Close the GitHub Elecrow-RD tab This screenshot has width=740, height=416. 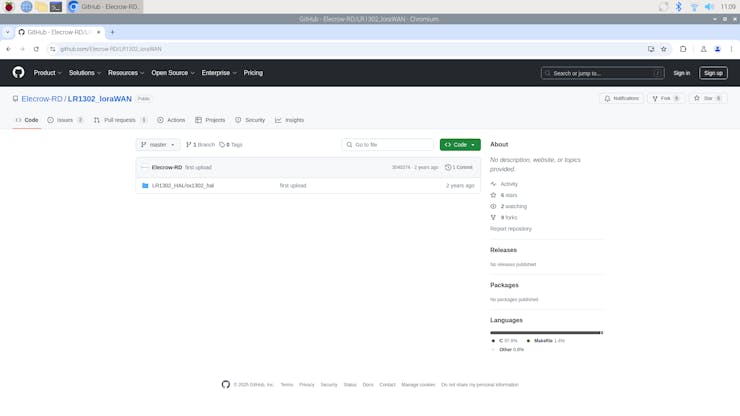click(x=99, y=32)
